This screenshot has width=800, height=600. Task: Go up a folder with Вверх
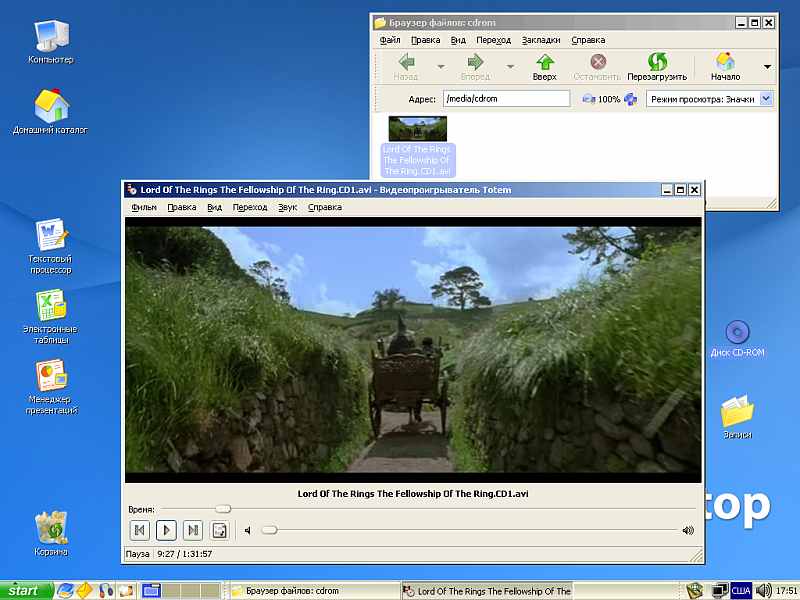pyautogui.click(x=544, y=67)
